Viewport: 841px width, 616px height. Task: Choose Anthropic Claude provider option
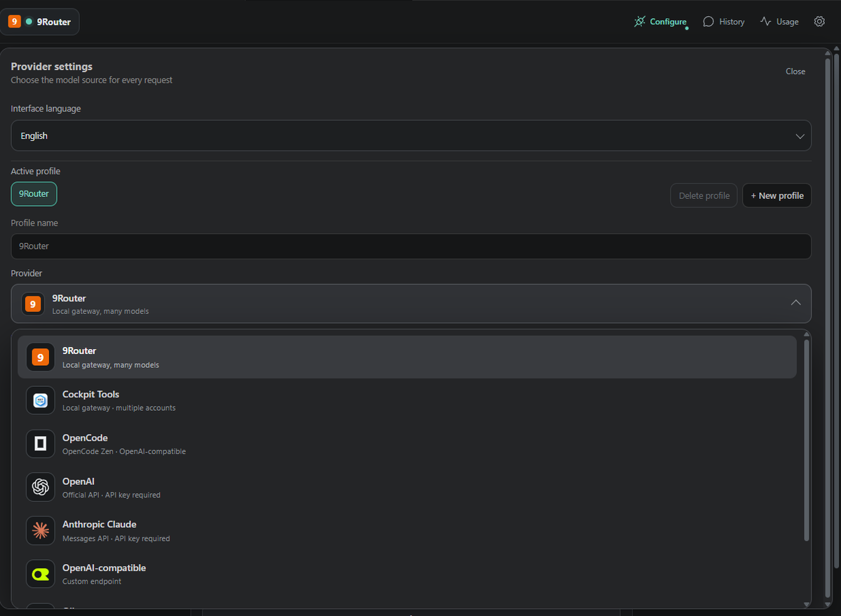pos(407,531)
